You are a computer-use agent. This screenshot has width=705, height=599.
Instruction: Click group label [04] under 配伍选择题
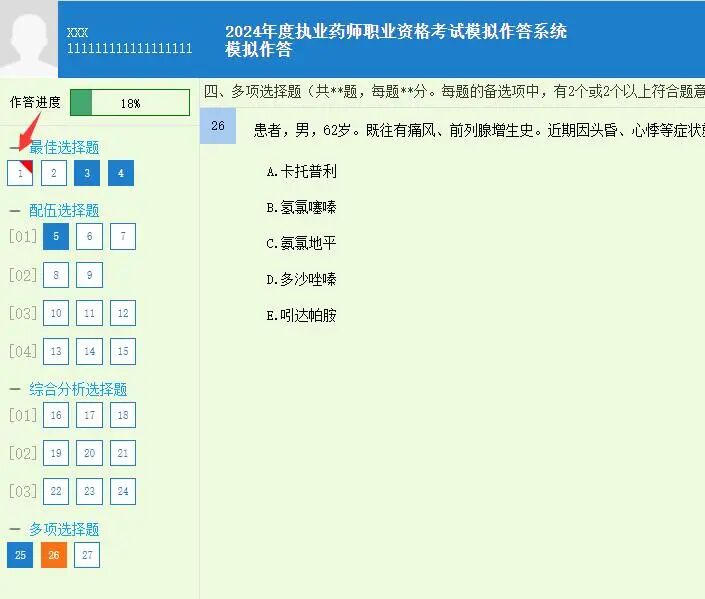pos(23,351)
